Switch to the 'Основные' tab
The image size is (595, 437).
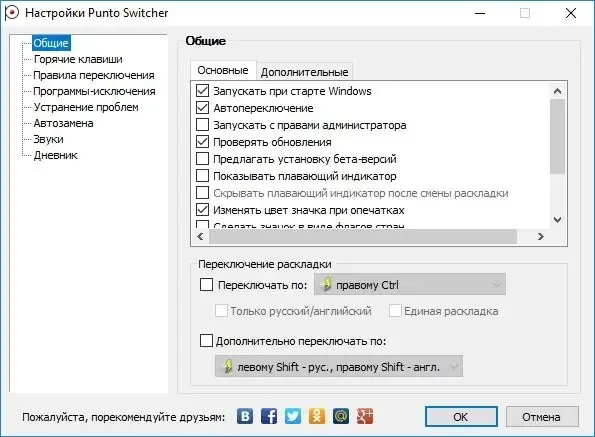coord(223,71)
